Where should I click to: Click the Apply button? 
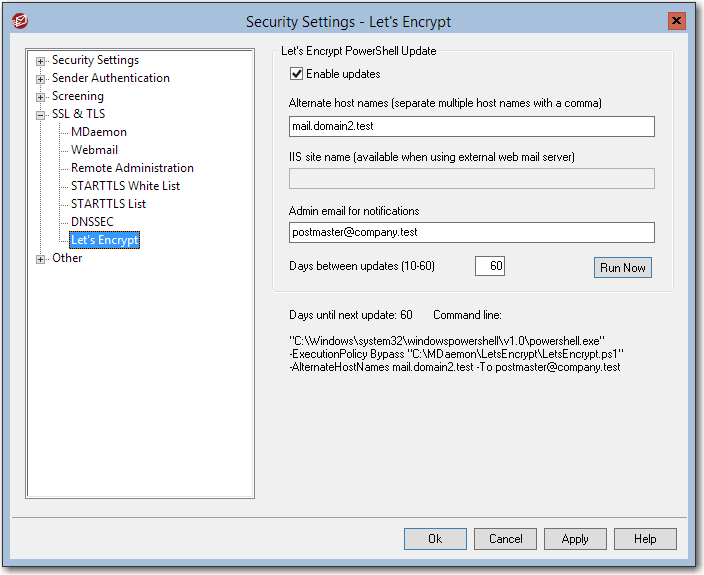click(x=575, y=539)
